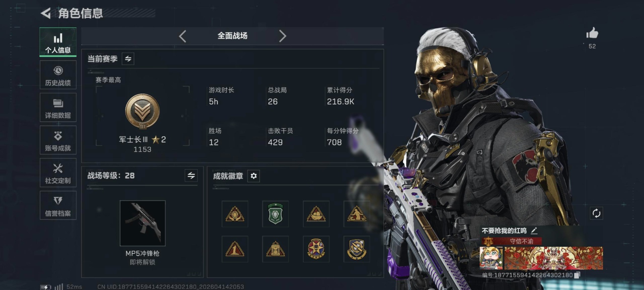Edit nickname with pencil icon
This screenshot has height=290, width=644.
tap(534, 231)
